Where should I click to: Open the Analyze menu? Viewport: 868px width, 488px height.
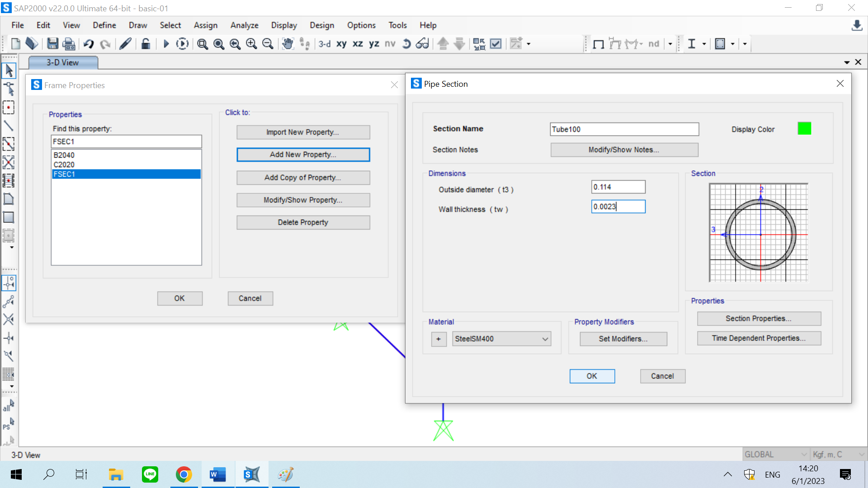[244, 25]
